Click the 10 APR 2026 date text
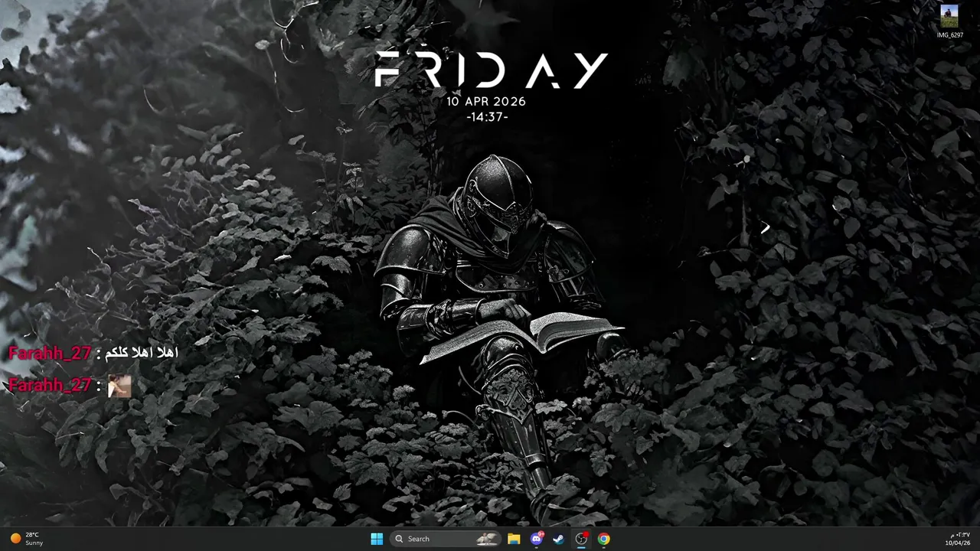This screenshot has height=551, width=980. coord(486,101)
